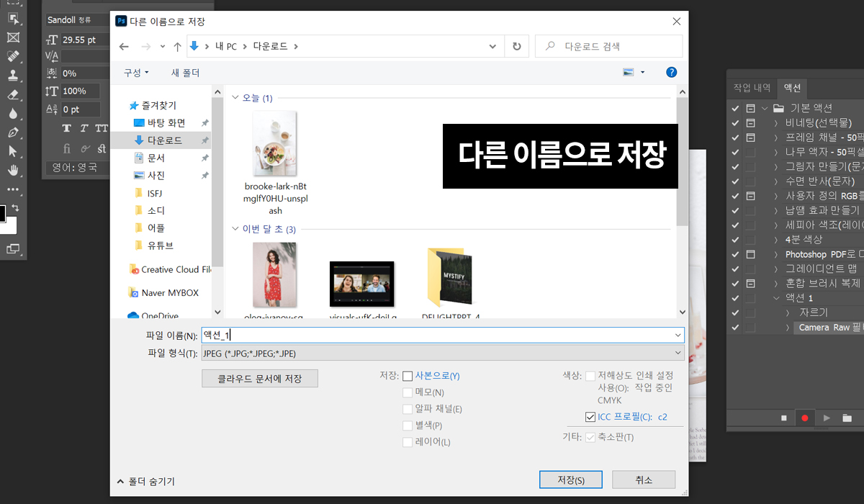Click the change view icon in dialog toolbar
Screen dimensions: 864x504
629,73
